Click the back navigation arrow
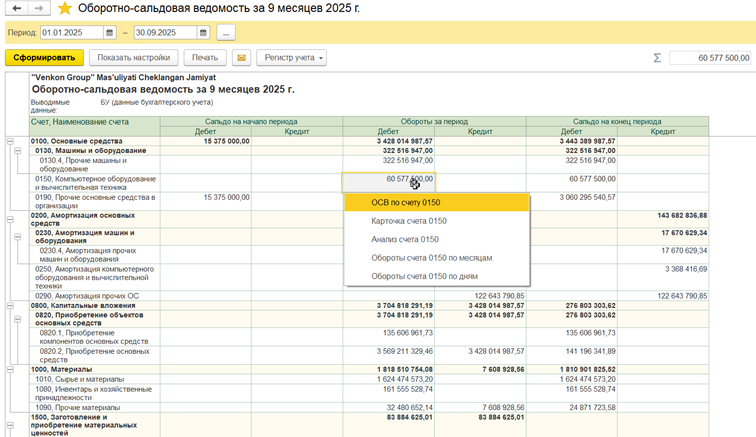Image resolution: width=756 pixels, height=437 pixels. (x=17, y=9)
